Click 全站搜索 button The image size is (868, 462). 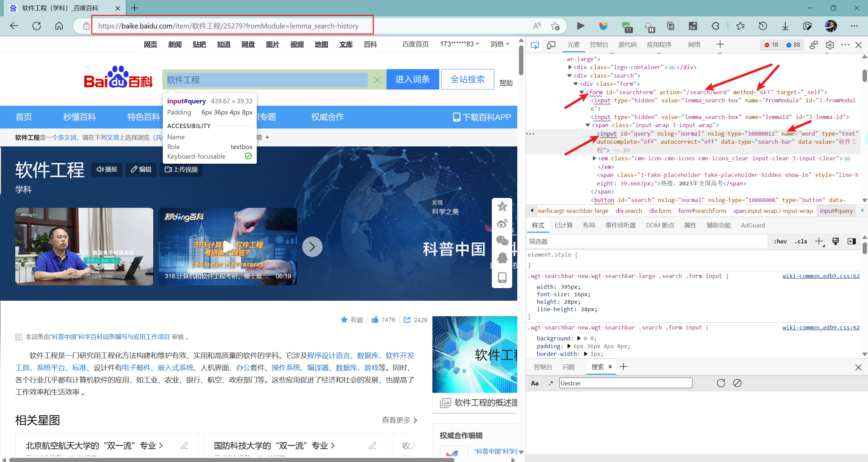point(467,79)
